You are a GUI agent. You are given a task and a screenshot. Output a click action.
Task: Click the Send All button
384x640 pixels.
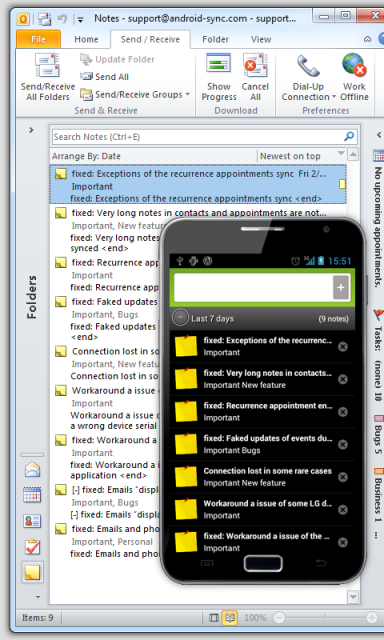tap(104, 77)
